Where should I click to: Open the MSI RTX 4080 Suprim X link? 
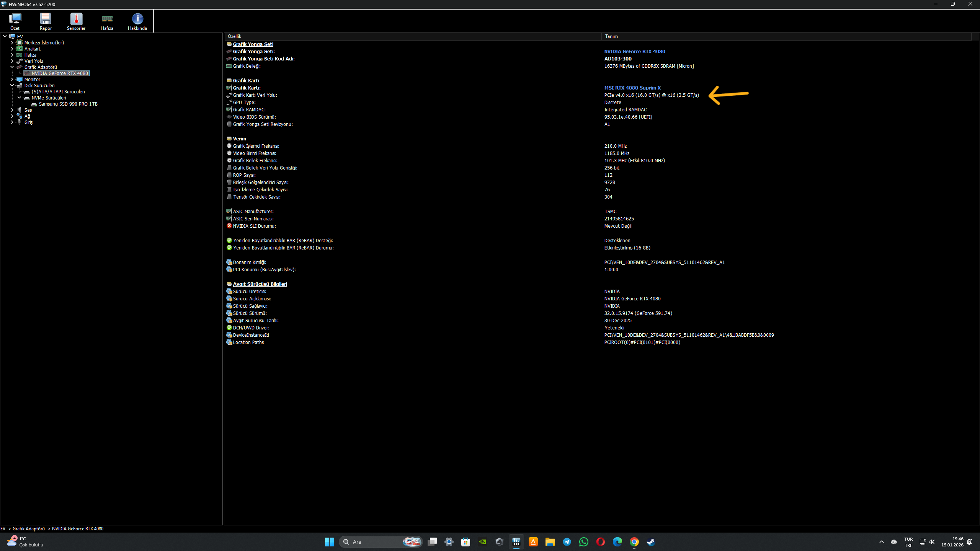pyautogui.click(x=632, y=88)
